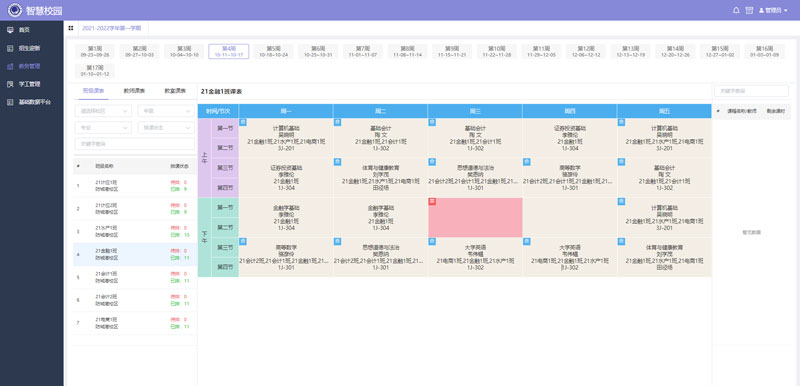
Task: Click blue corner icon on Tuesday afternoon 思想道德与法治 cell
Action: [337, 241]
